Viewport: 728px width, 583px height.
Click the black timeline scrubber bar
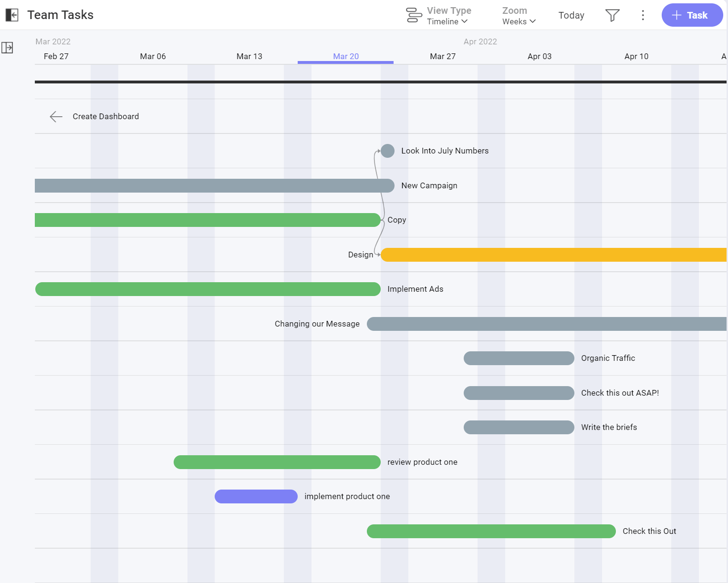click(x=334, y=82)
